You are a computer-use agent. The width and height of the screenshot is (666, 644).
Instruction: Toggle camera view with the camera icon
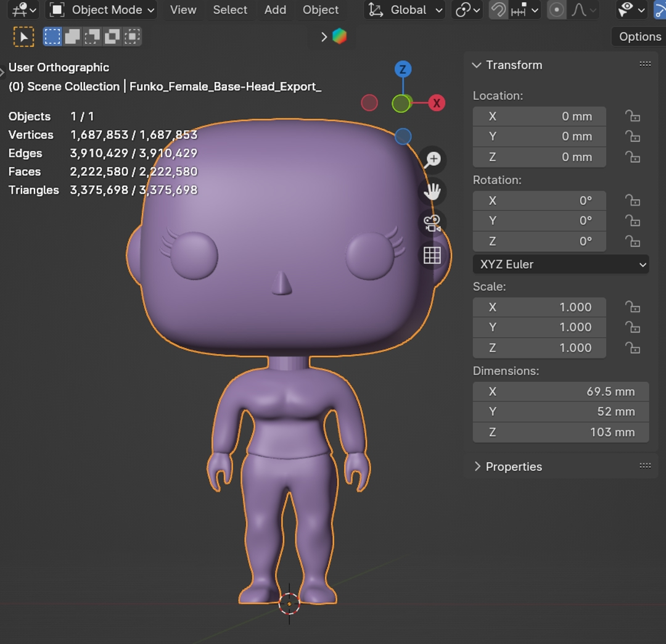pyautogui.click(x=432, y=223)
